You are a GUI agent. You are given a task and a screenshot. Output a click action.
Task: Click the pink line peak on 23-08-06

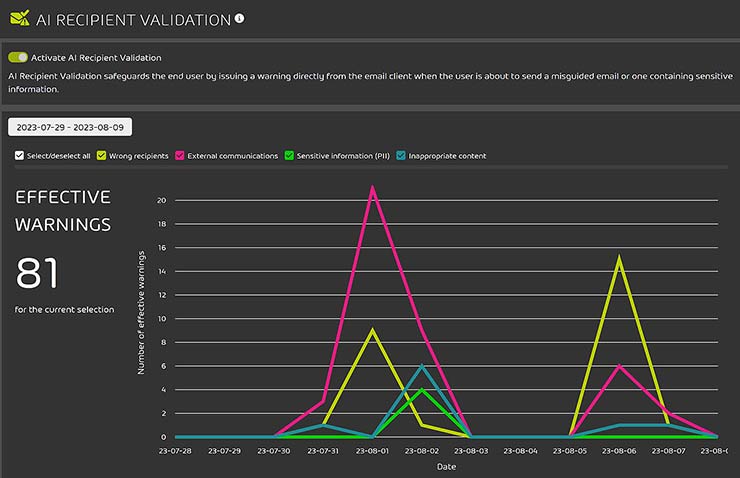pyautogui.click(x=619, y=366)
